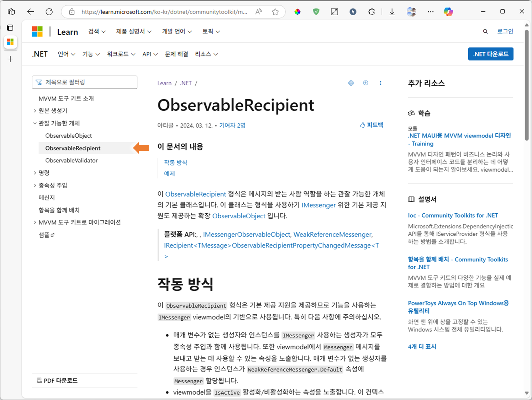Image resolution: width=532 pixels, height=400 pixels.
Task: Open the green shield extension
Action: [316, 12]
